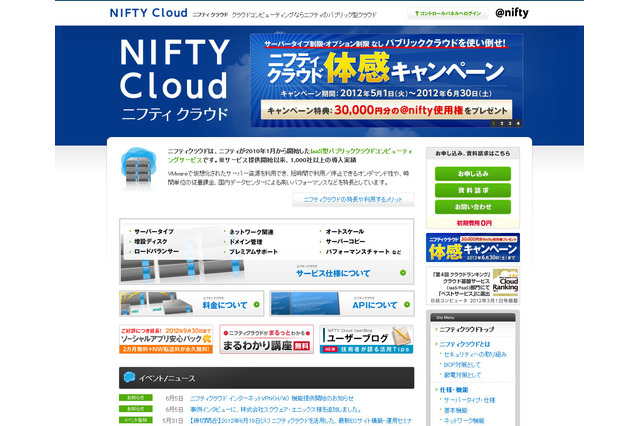This screenshot has width=640, height=426.
Task: Click ドメイン管理 in feature list
Action: 245,242
